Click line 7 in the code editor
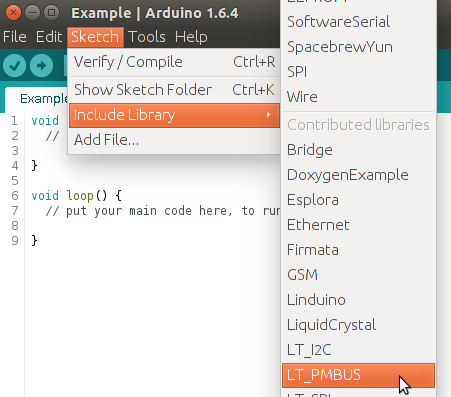The height and width of the screenshot is (397, 451). click(153, 211)
